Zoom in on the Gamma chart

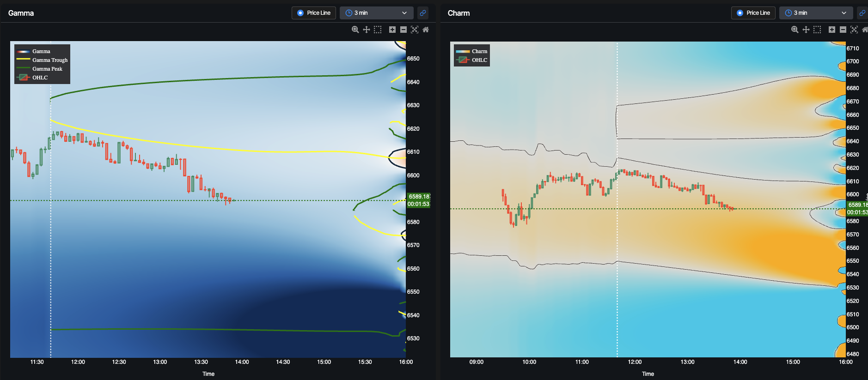392,30
